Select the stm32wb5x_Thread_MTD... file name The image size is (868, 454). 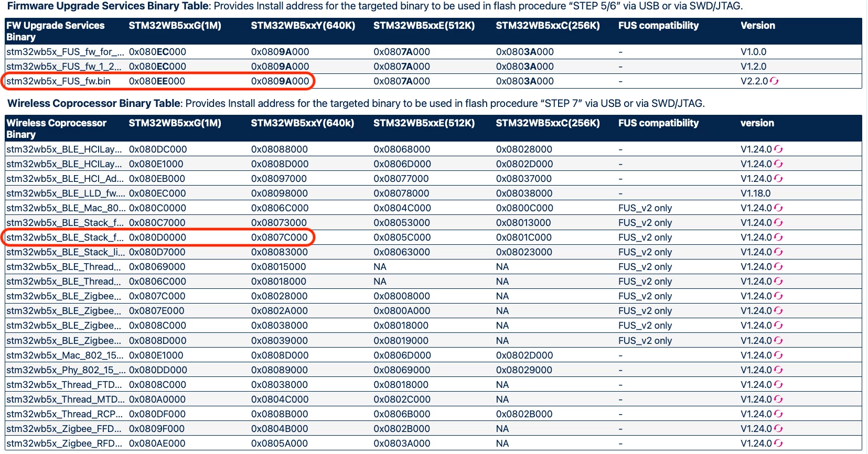(66, 399)
